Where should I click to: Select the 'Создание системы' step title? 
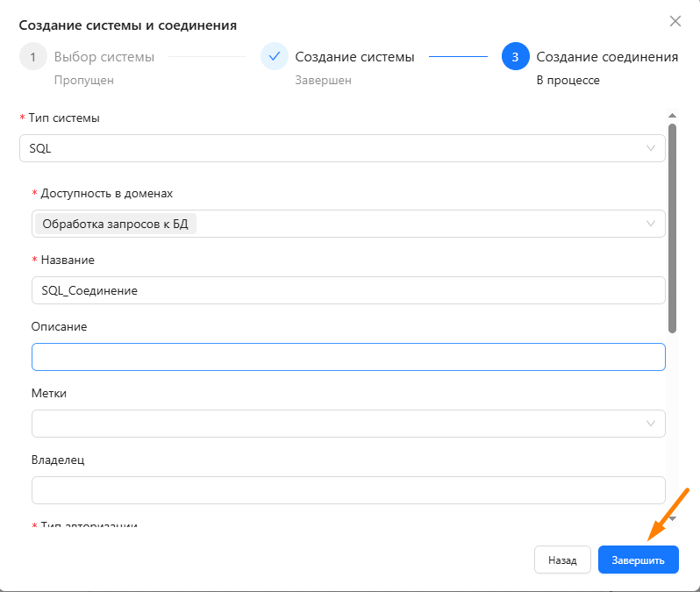[354, 57]
